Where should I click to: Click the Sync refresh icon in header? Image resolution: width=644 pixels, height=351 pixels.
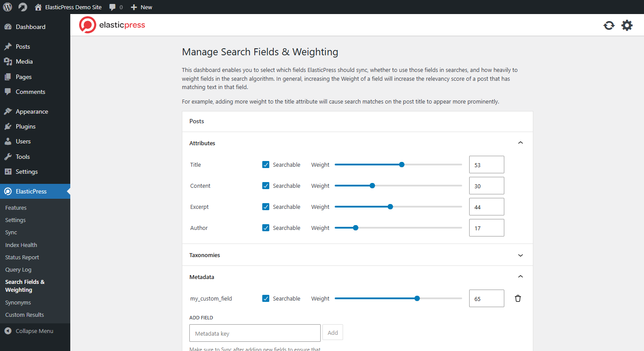[609, 25]
